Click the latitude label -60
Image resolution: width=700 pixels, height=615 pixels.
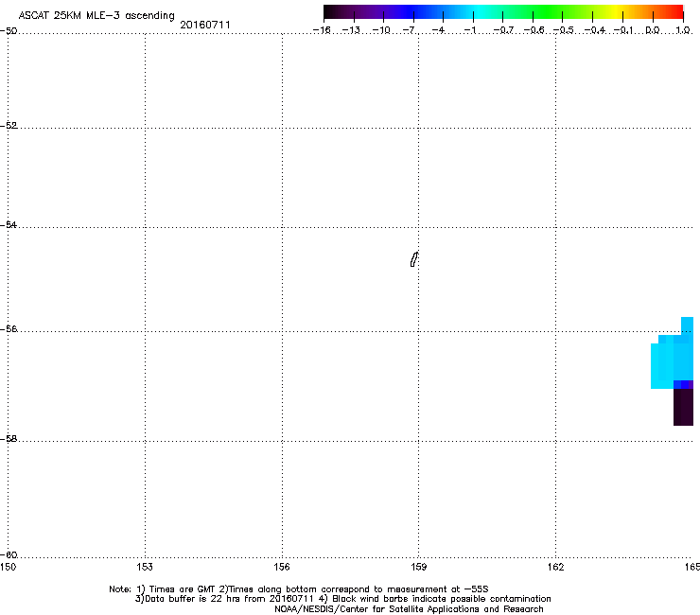click(x=9, y=555)
